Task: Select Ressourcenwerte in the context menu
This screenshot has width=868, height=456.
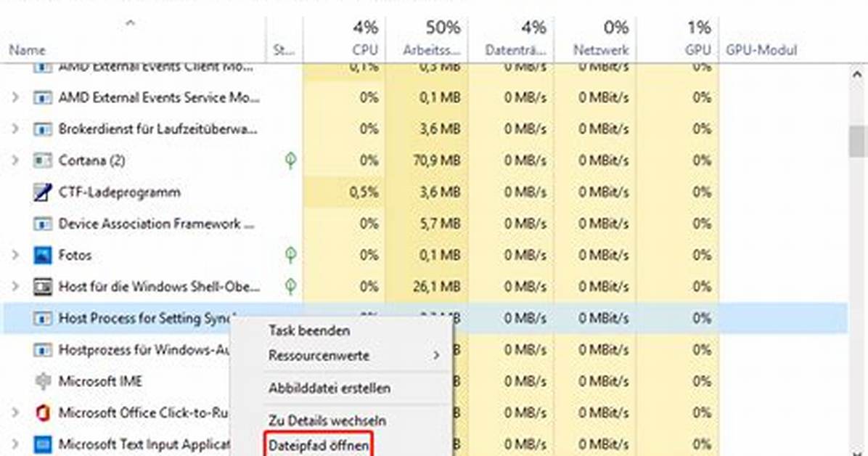Action: pos(319,355)
